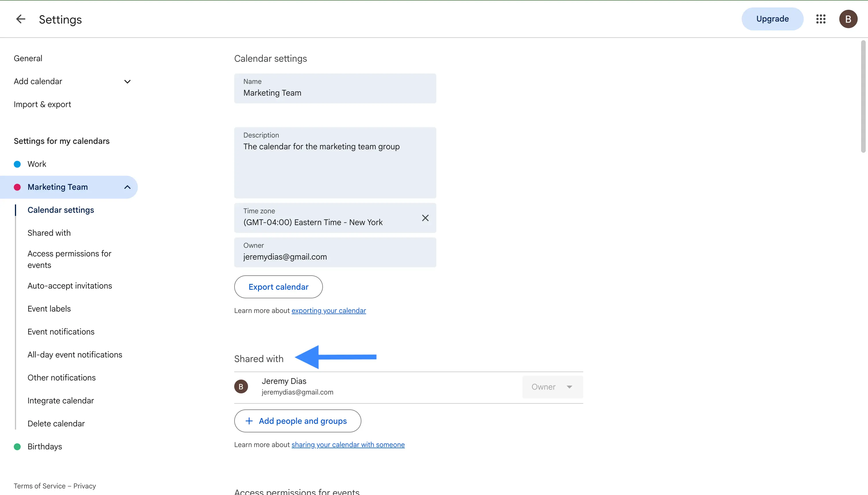Go to Access permissions for events
The height and width of the screenshot is (495, 868).
pos(69,259)
